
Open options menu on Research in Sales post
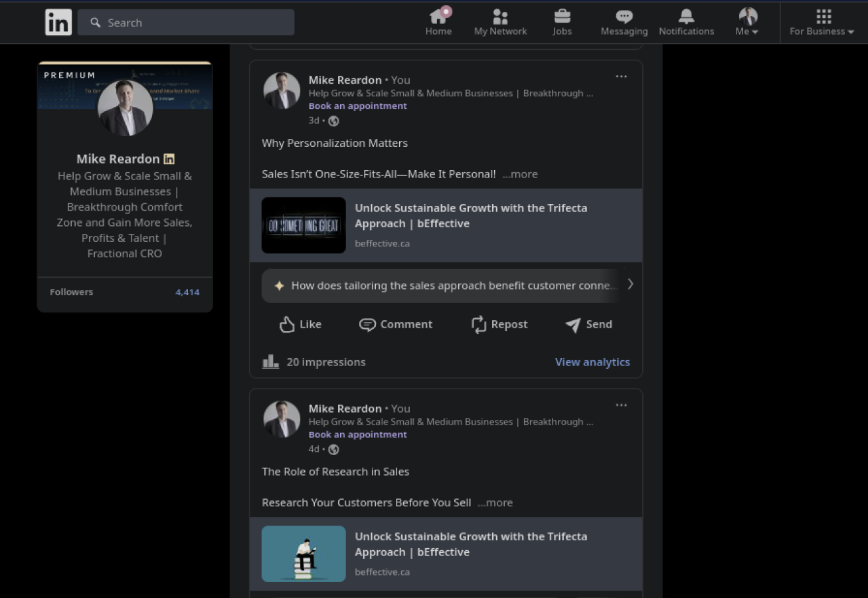click(x=621, y=405)
